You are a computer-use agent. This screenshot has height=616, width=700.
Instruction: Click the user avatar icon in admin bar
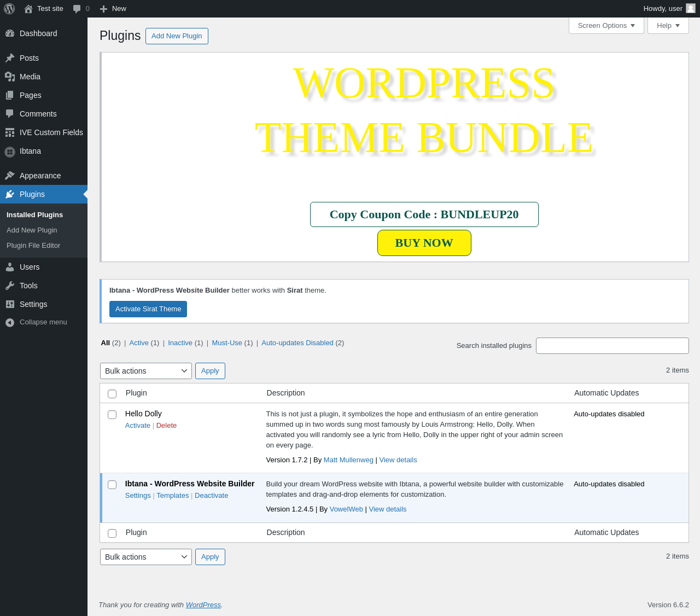pos(691,8)
